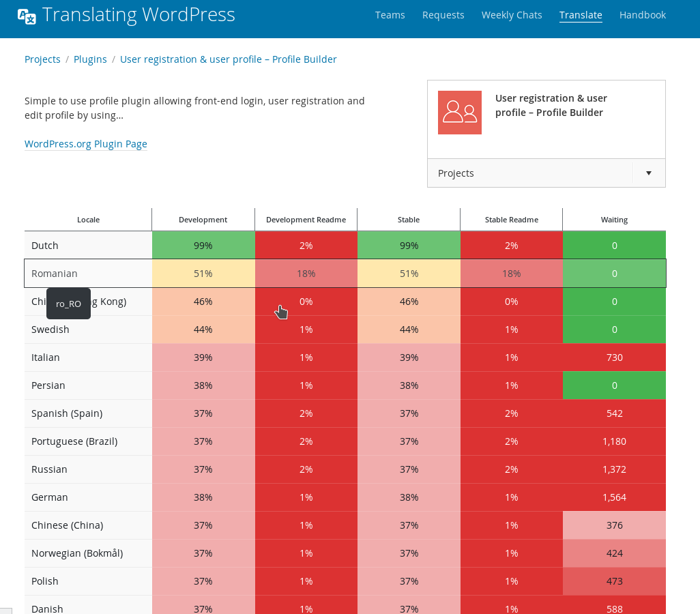Click German Waiting 1,564 cell

[x=614, y=497]
